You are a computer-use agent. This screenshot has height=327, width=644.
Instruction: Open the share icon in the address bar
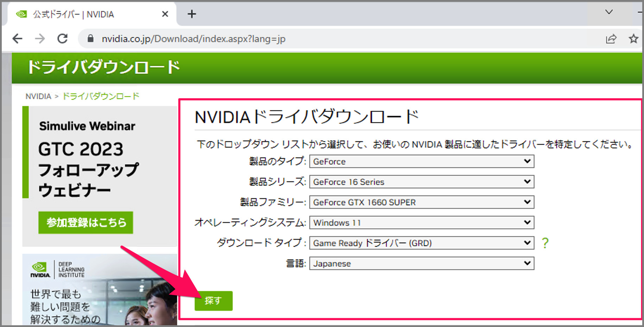click(x=611, y=39)
